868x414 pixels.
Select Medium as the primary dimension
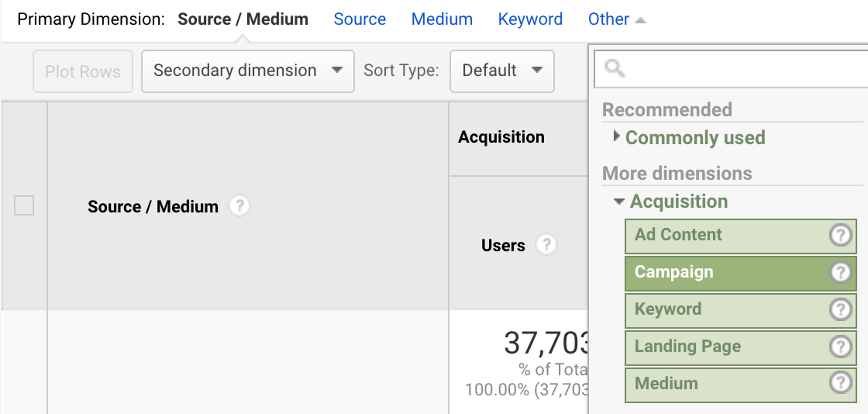click(442, 19)
